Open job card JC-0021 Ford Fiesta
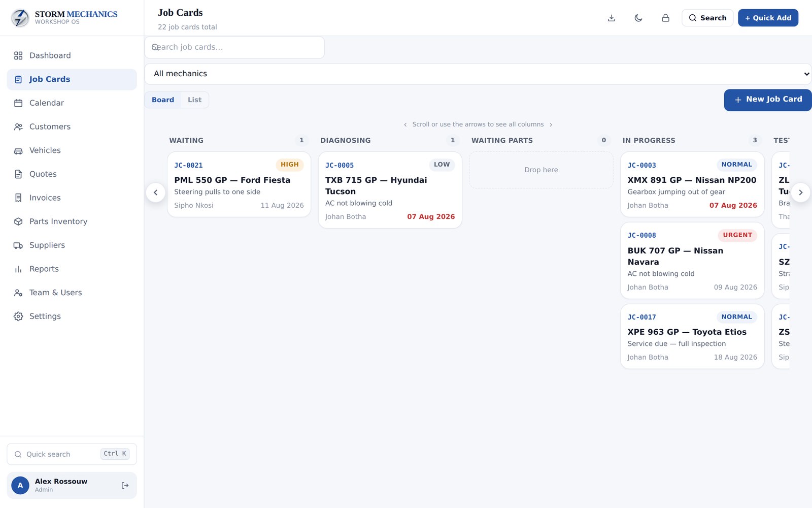Screen dimensions: 812x508 click(x=239, y=184)
